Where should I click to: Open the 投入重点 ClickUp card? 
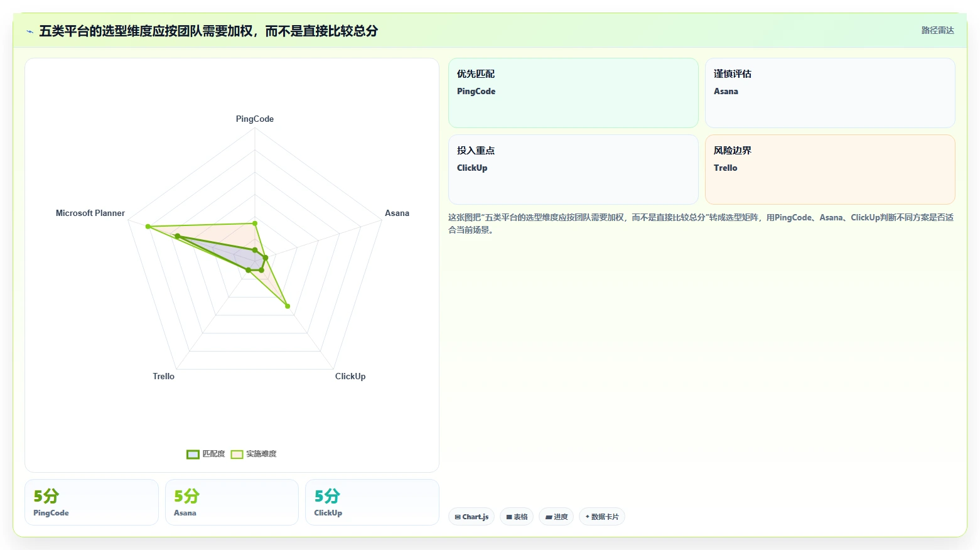click(x=573, y=170)
